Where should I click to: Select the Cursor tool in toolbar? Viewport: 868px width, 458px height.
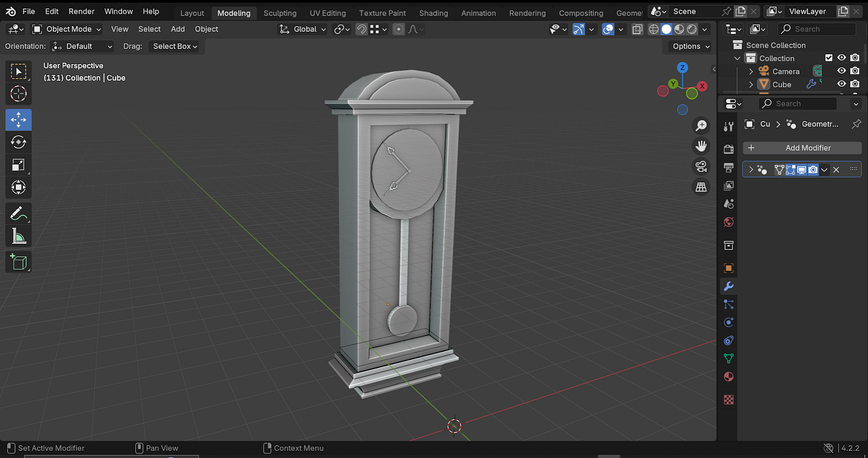[18, 94]
